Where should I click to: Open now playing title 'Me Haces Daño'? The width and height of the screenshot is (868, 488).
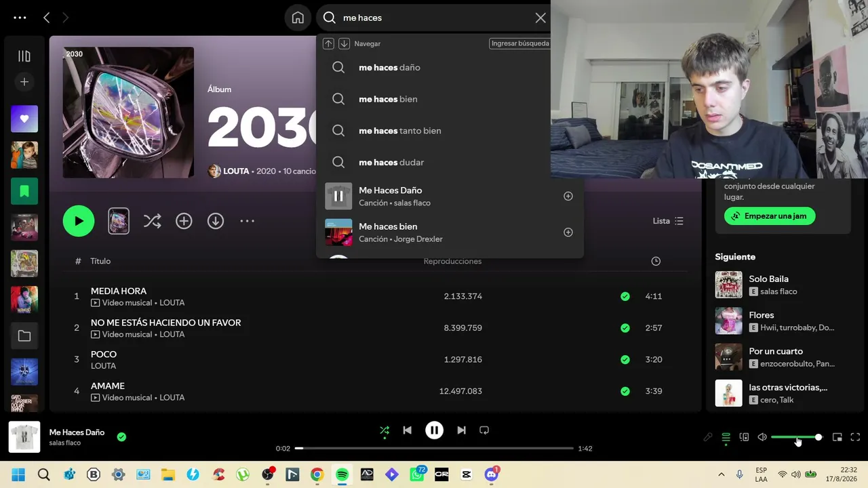(77, 432)
